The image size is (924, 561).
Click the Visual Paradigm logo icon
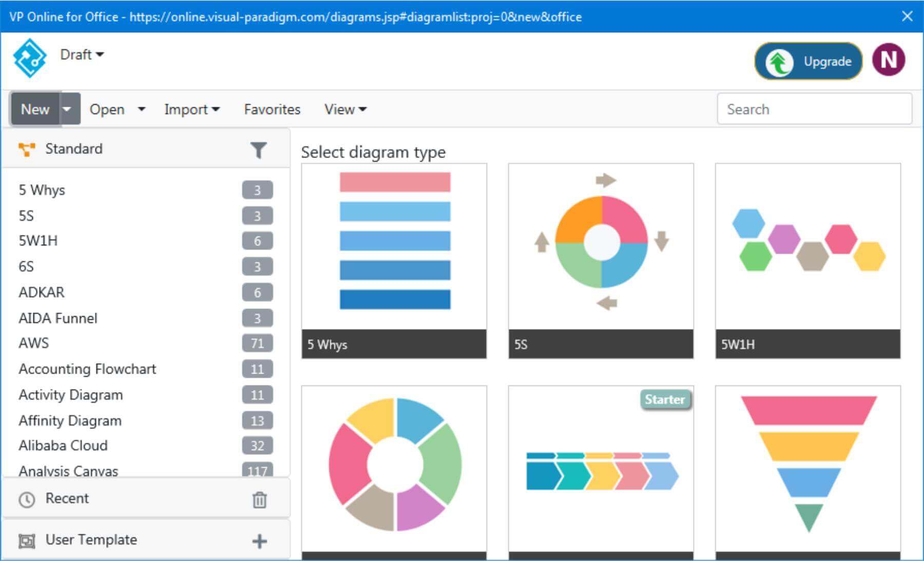tap(30, 58)
